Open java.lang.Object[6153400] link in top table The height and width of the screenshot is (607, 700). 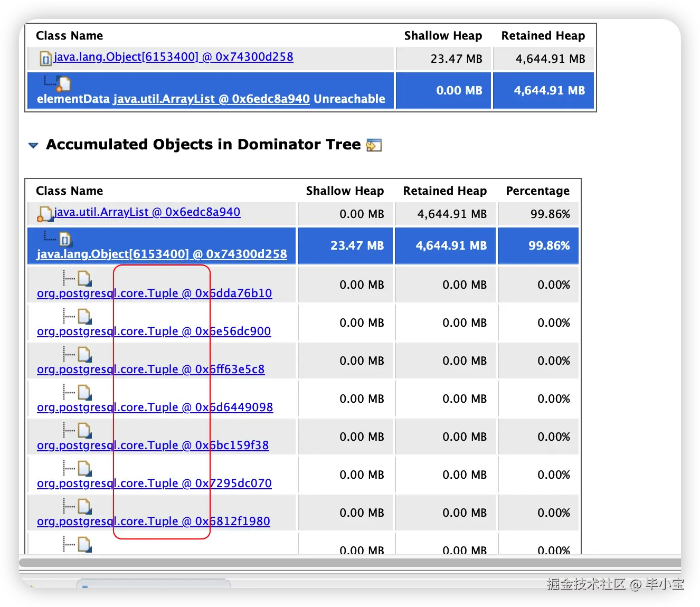173,57
